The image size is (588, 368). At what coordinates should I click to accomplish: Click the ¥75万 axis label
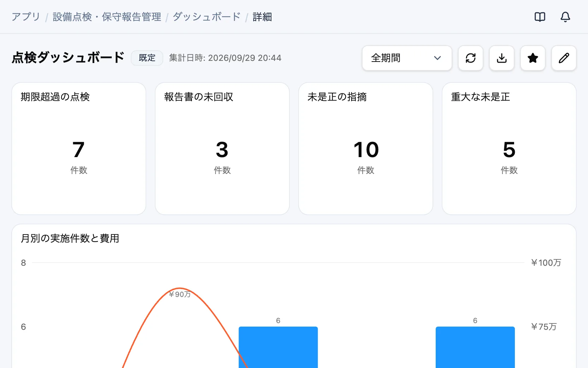coord(544,327)
